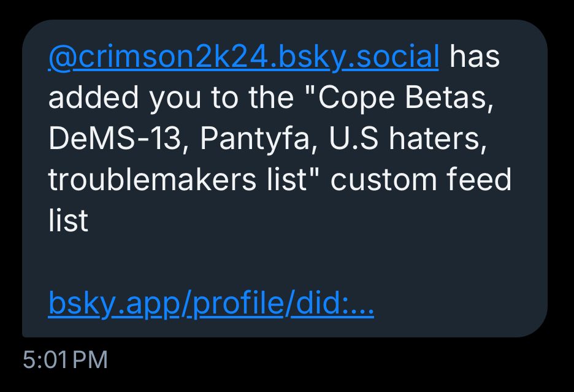
Task: Open the bsky.app/profile/did link
Action: (x=211, y=303)
